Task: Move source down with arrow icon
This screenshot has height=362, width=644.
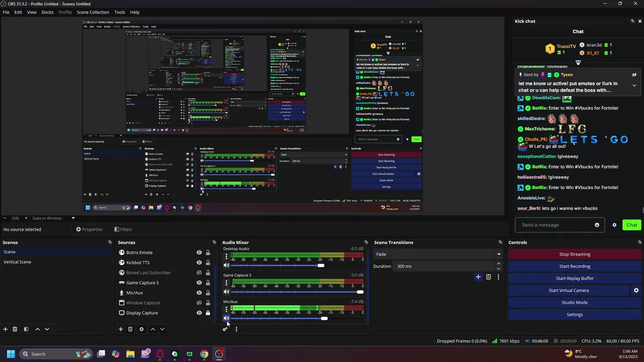Action: 162,329
